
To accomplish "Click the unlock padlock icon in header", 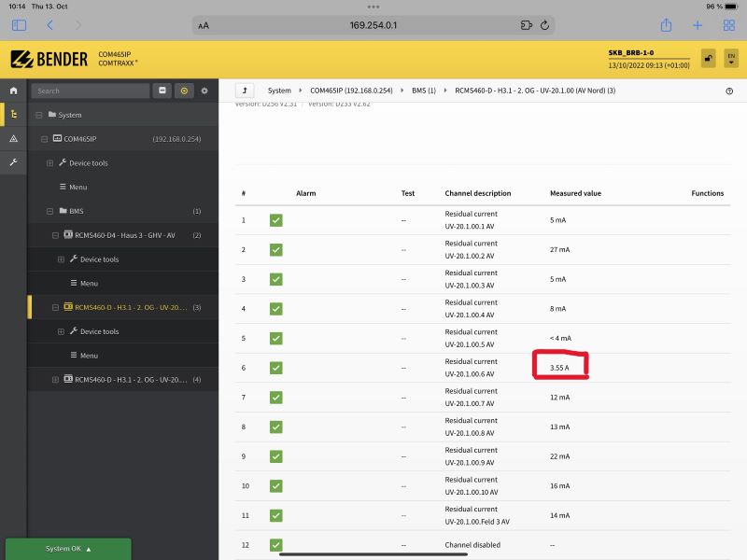I will tap(709, 59).
